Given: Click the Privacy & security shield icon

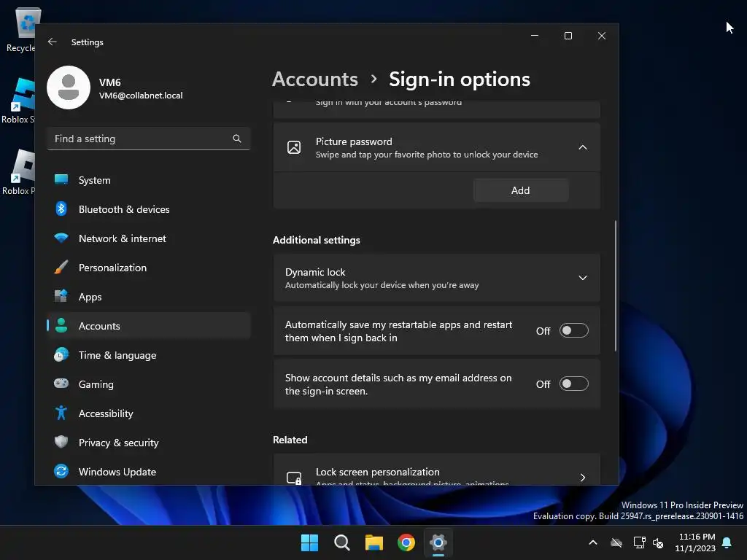Looking at the screenshot, I should [61, 442].
